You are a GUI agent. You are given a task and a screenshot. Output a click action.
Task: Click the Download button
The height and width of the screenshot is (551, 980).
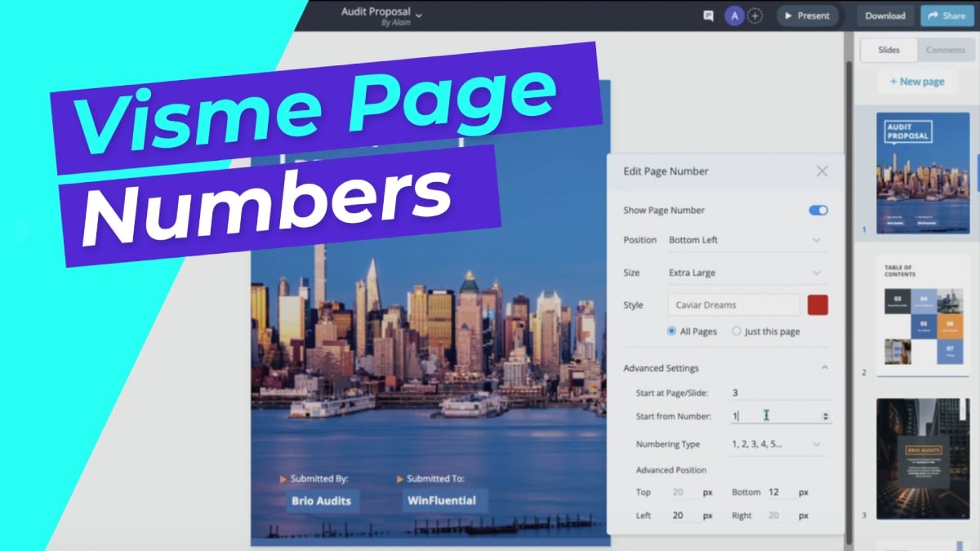click(885, 16)
